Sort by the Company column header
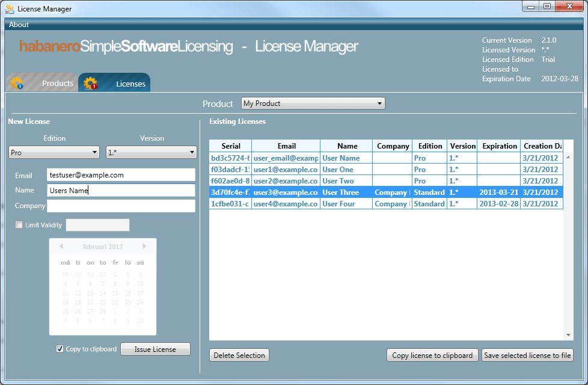588x385 pixels. (393, 146)
